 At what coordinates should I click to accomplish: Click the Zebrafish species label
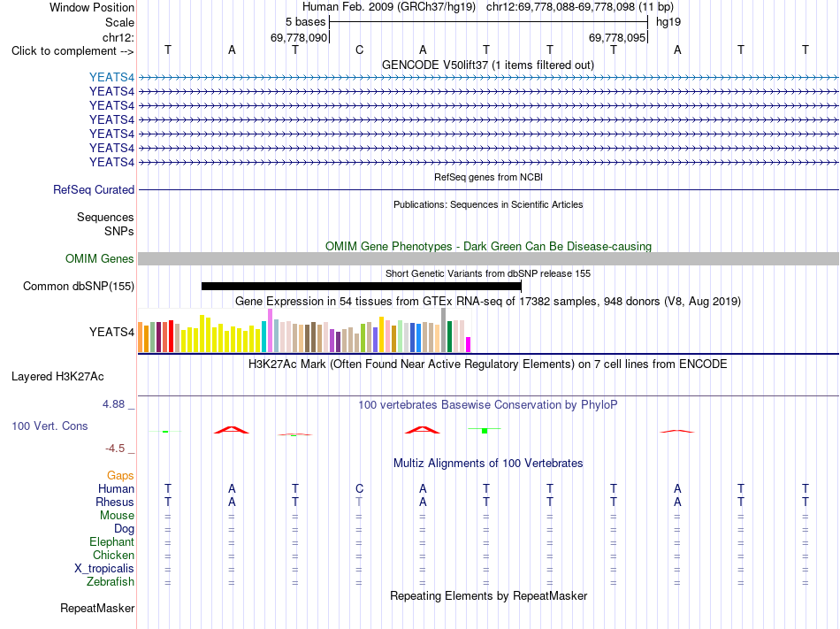111,582
